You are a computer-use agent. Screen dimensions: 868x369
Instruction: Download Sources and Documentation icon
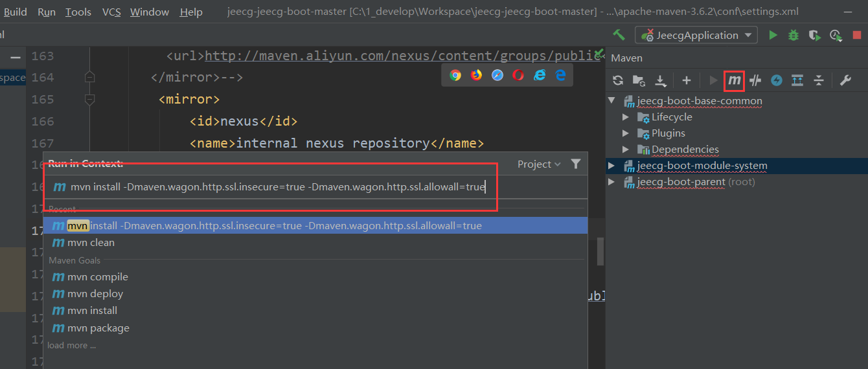click(660, 80)
